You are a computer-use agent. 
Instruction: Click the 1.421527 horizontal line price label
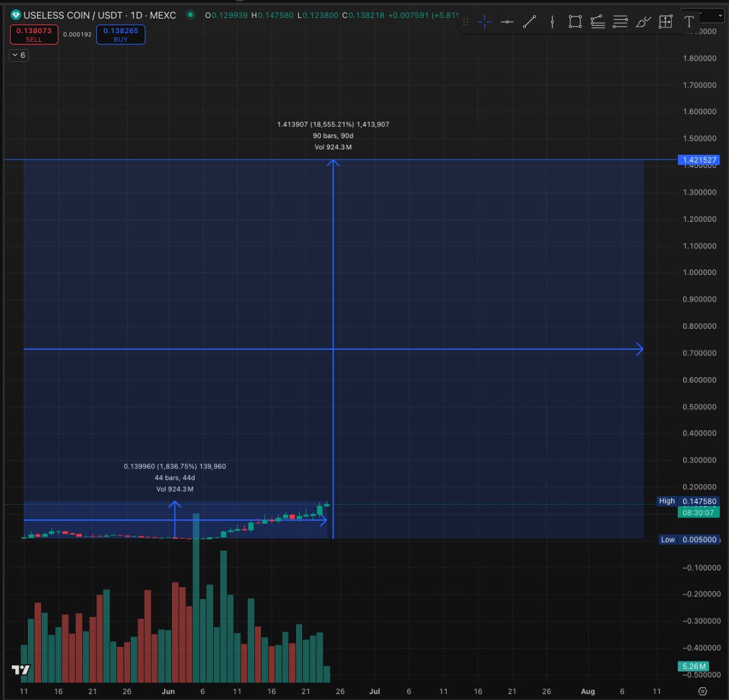[698, 159]
